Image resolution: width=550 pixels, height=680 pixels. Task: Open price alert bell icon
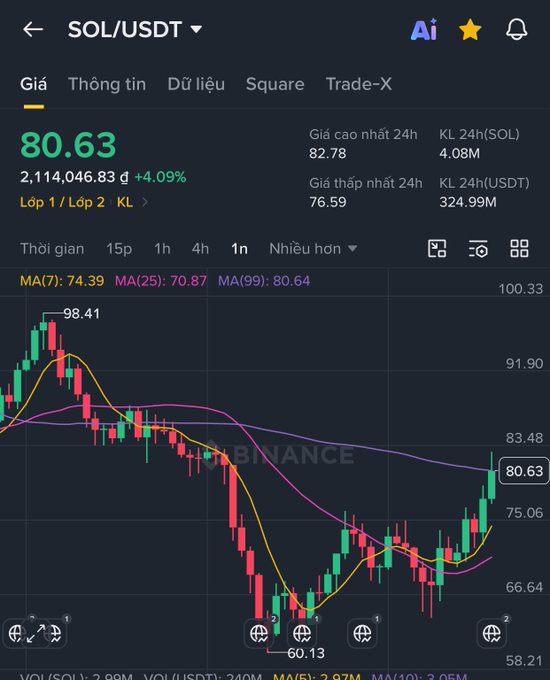tap(517, 29)
